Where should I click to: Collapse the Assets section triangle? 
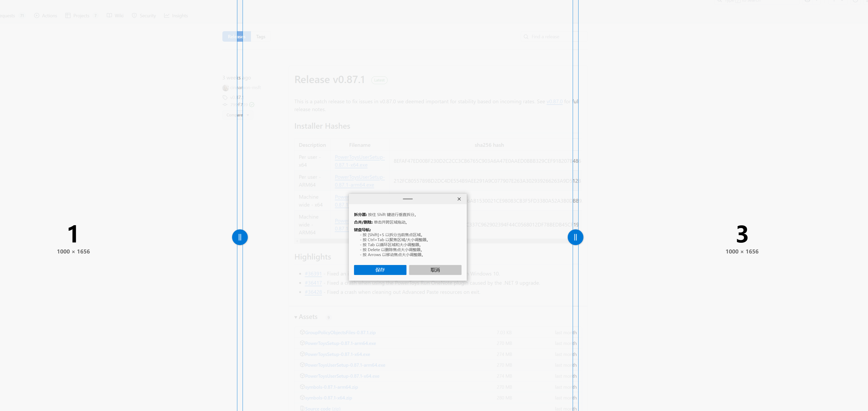click(296, 317)
